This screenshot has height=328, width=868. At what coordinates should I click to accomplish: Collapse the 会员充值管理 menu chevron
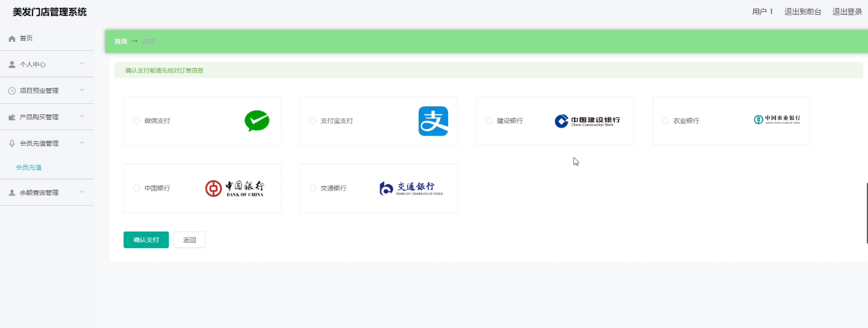coord(82,143)
